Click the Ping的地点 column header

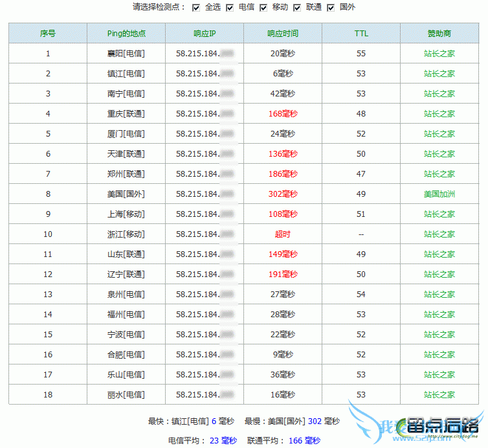pyautogui.click(x=126, y=33)
